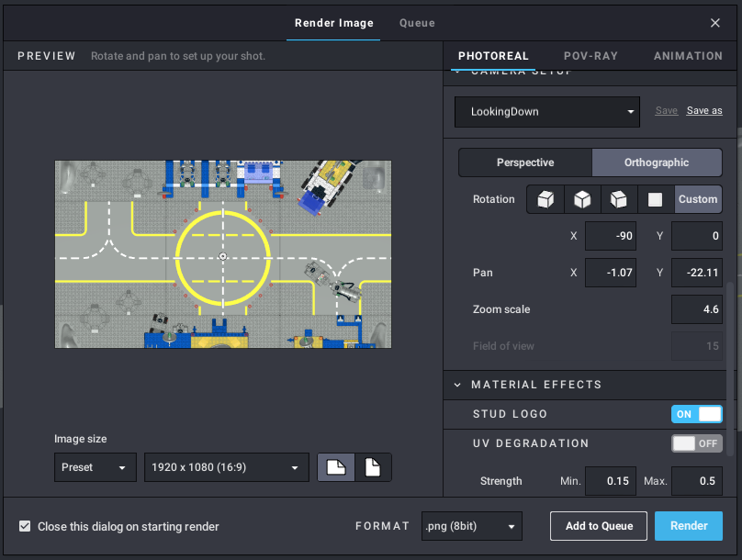Set landscape image orientation
The image size is (742, 560).
[x=336, y=467]
